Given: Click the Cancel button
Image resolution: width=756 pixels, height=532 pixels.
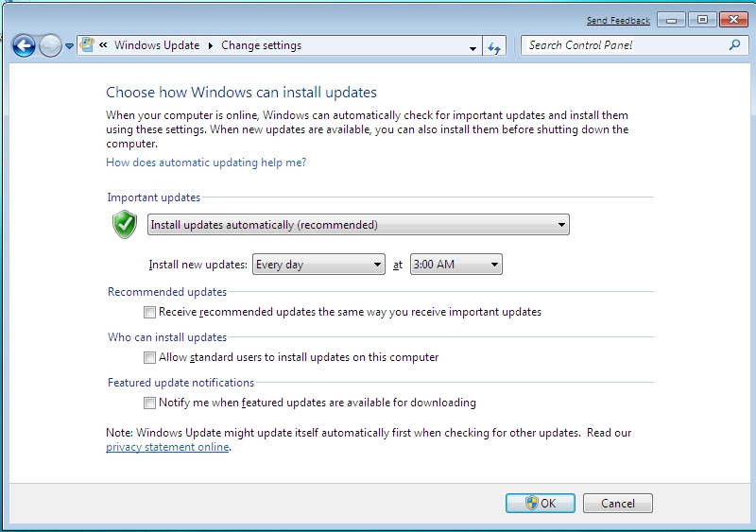Looking at the screenshot, I should coord(618,503).
